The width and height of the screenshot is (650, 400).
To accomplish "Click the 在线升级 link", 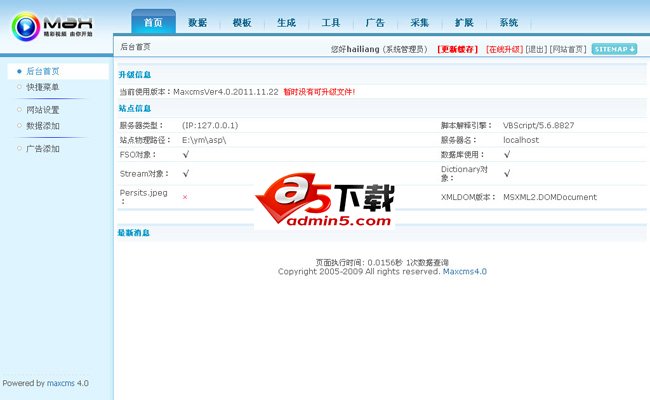I will point(504,49).
